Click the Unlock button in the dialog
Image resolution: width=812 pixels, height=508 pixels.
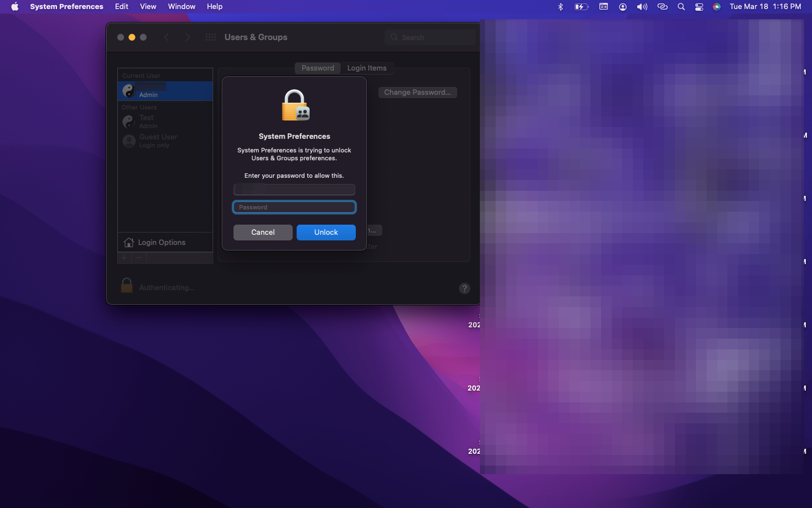click(326, 233)
